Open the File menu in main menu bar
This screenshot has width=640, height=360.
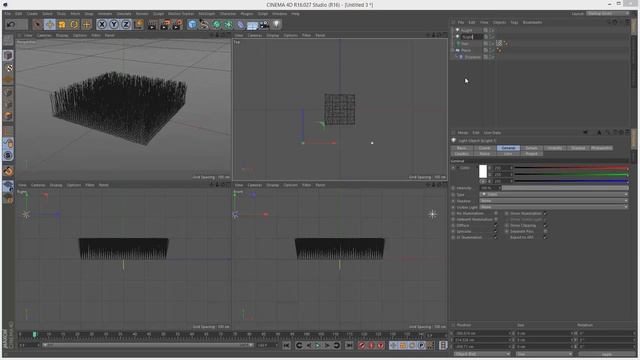pos(8,13)
